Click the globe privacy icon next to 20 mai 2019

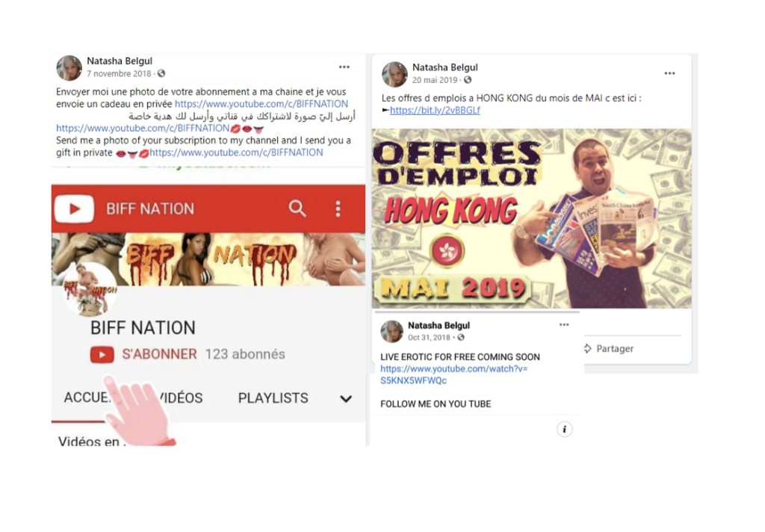(468, 79)
